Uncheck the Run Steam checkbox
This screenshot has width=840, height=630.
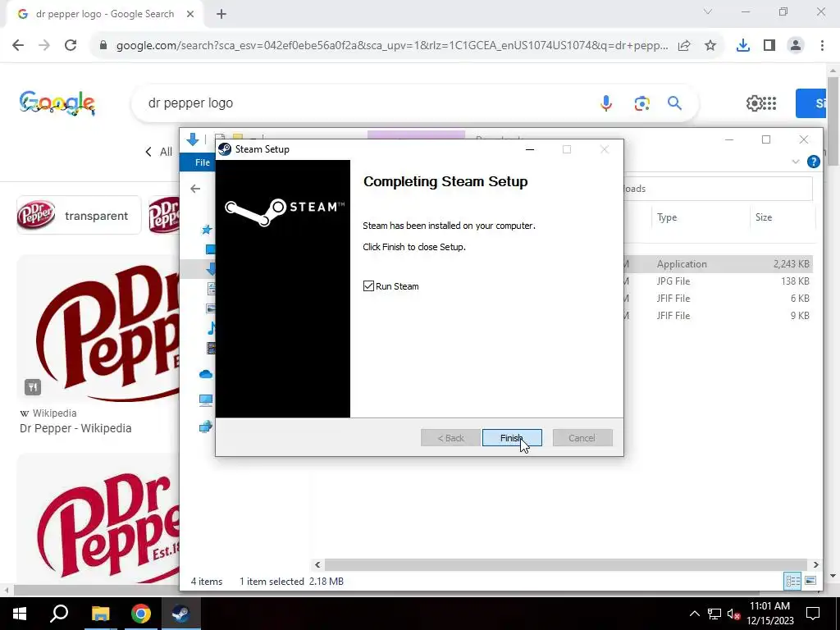(368, 286)
